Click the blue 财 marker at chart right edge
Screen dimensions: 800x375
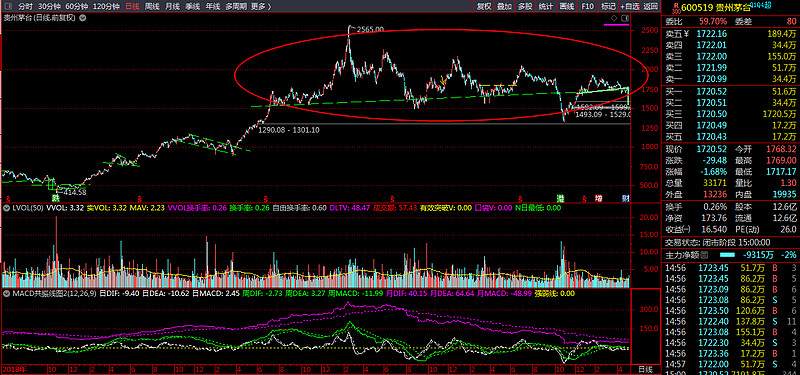coord(625,197)
